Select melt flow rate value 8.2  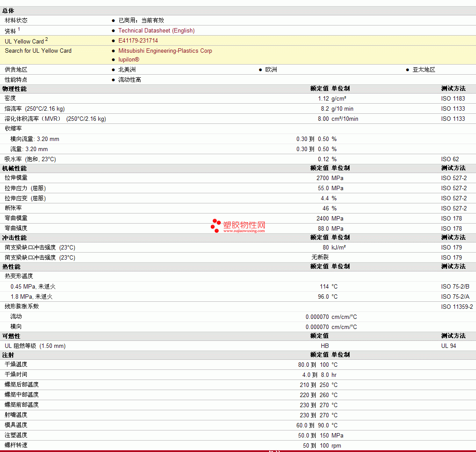[325, 109]
